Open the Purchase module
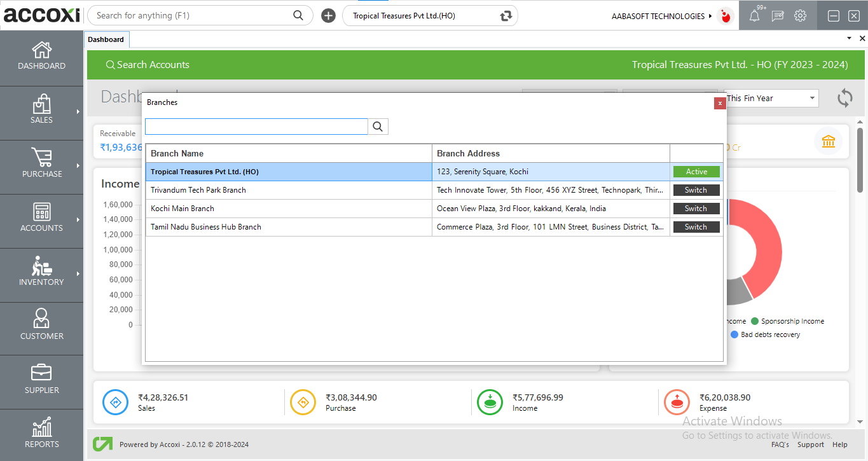Image resolution: width=868 pixels, height=461 pixels. click(41, 164)
